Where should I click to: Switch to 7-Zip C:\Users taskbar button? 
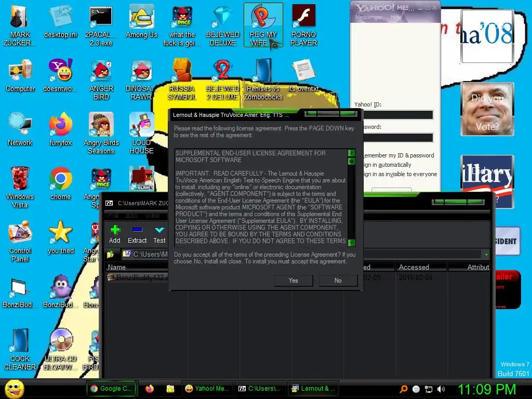coord(259,389)
